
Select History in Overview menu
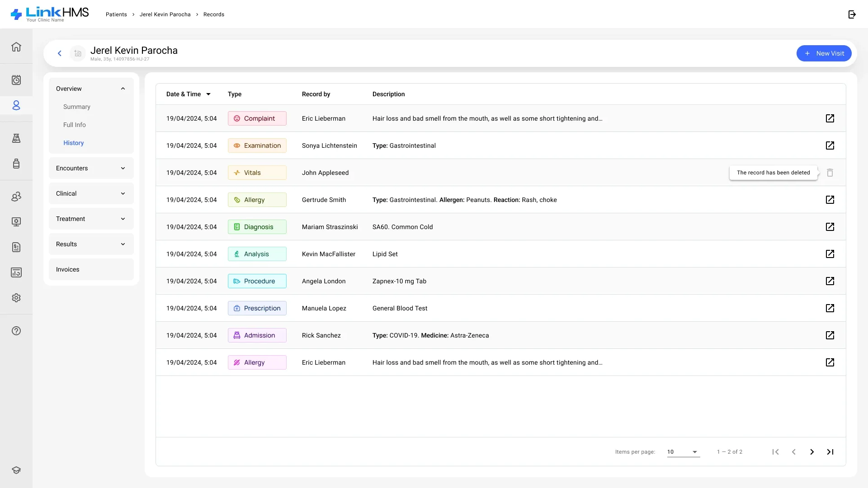pos(74,143)
